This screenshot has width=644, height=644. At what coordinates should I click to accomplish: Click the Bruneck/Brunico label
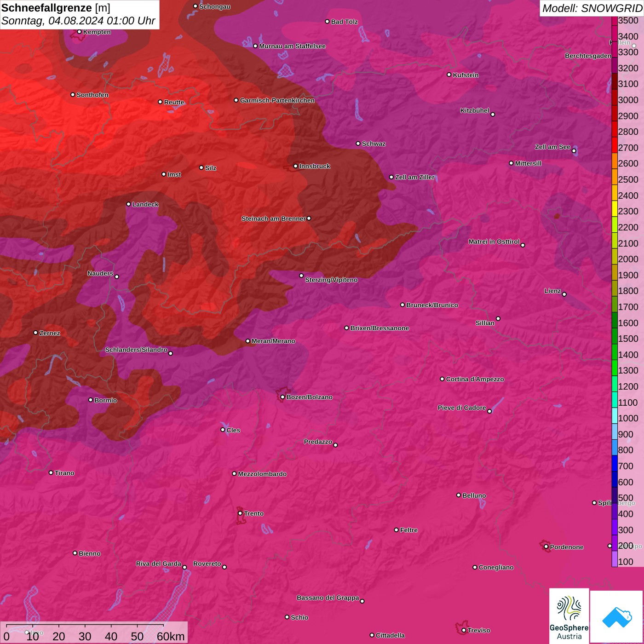[x=432, y=305]
